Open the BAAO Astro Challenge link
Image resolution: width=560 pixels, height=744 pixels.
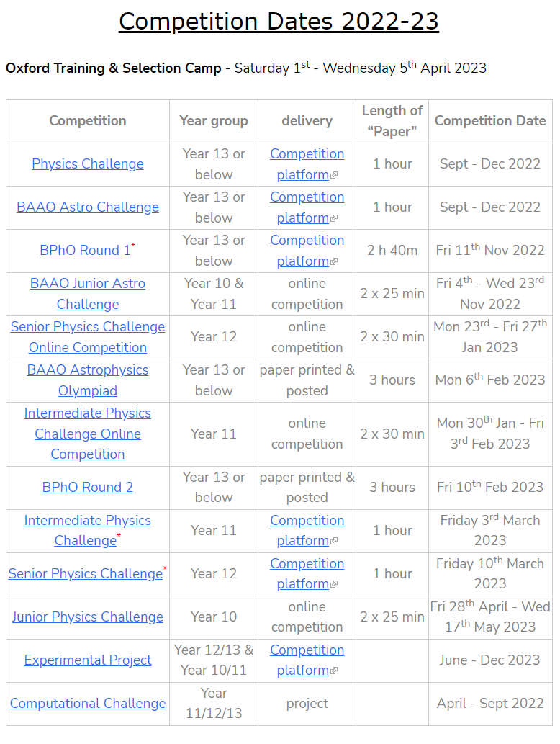[88, 207]
